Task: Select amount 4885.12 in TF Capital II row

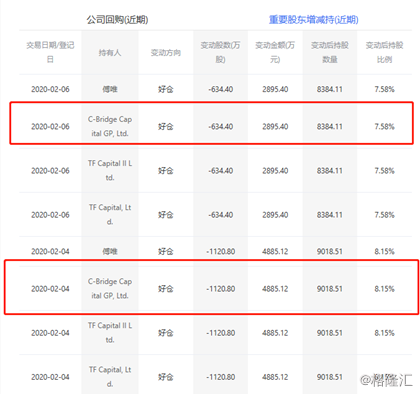Action: [x=275, y=333]
